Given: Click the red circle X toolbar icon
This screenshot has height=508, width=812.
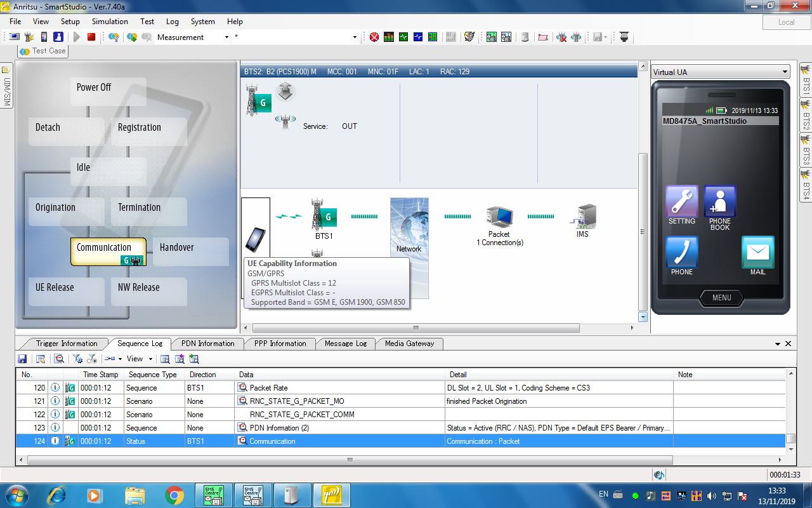Looking at the screenshot, I should [374, 37].
